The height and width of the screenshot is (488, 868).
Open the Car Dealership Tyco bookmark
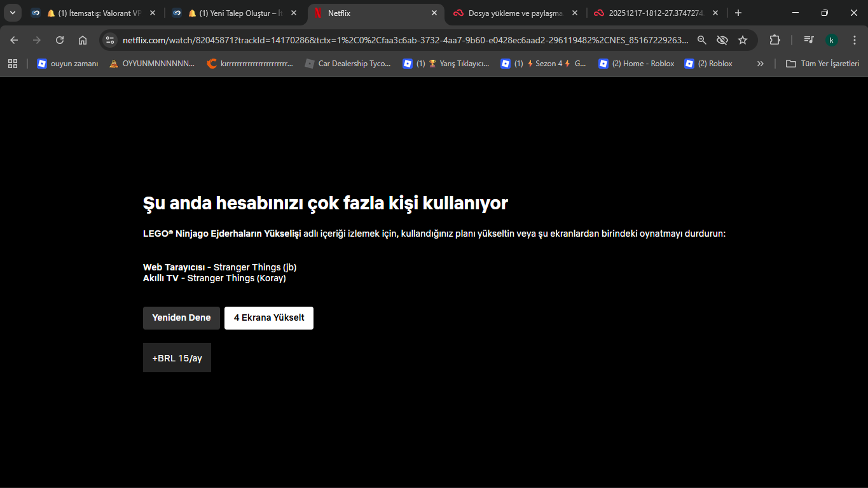[x=348, y=64]
